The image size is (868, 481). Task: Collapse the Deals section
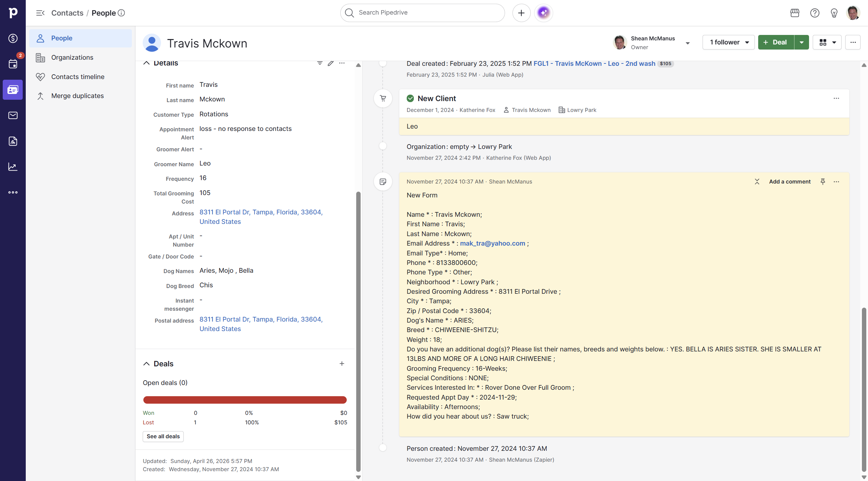146,364
